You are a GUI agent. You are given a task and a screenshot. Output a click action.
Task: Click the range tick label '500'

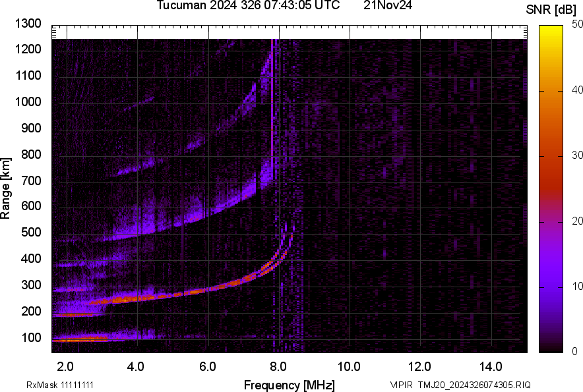click(31, 232)
